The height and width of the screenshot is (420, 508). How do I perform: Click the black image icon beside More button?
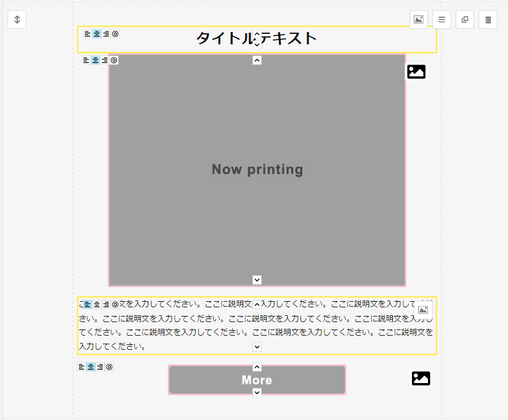coord(421,379)
